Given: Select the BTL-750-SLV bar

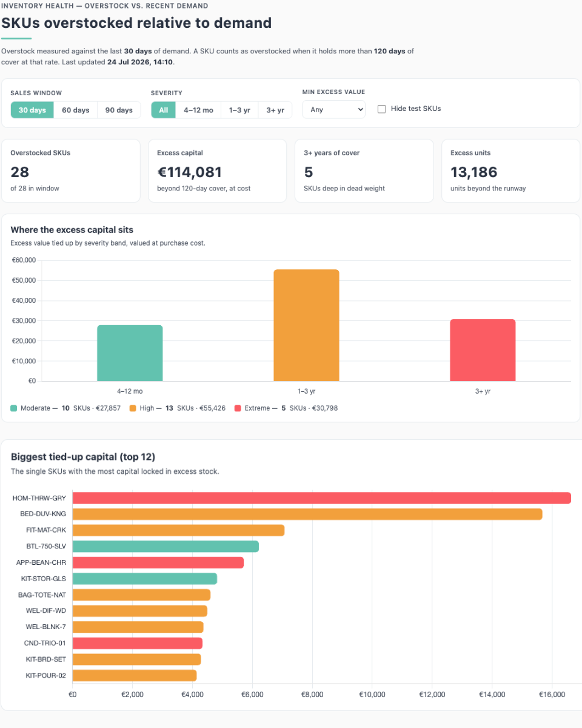Looking at the screenshot, I should (x=166, y=546).
